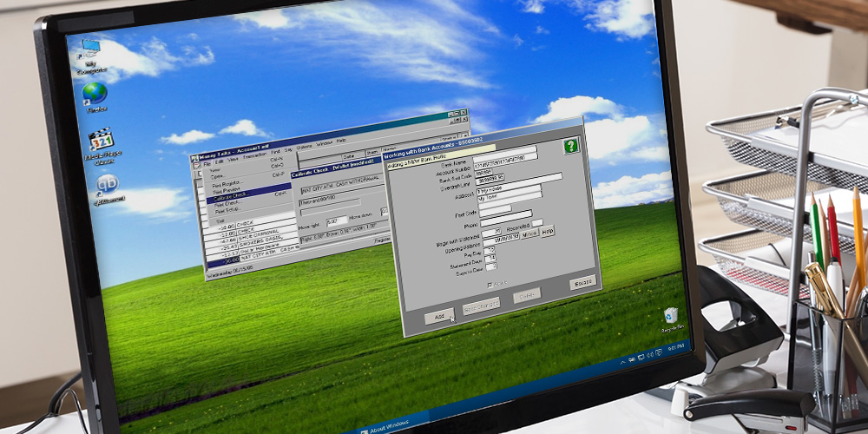Choose Print Preview in File menu

(x=227, y=190)
